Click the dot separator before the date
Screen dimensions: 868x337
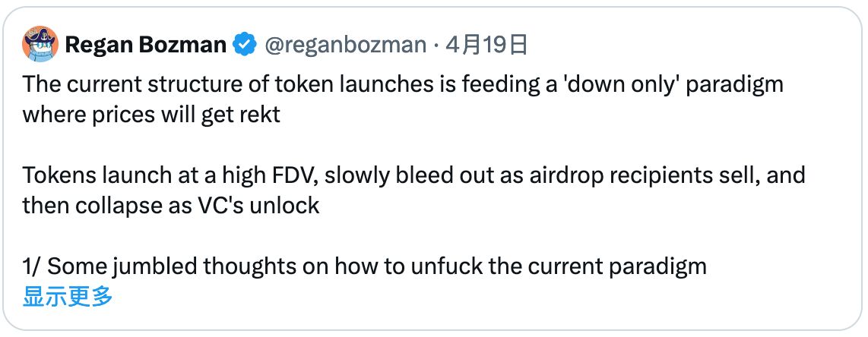[x=436, y=46]
